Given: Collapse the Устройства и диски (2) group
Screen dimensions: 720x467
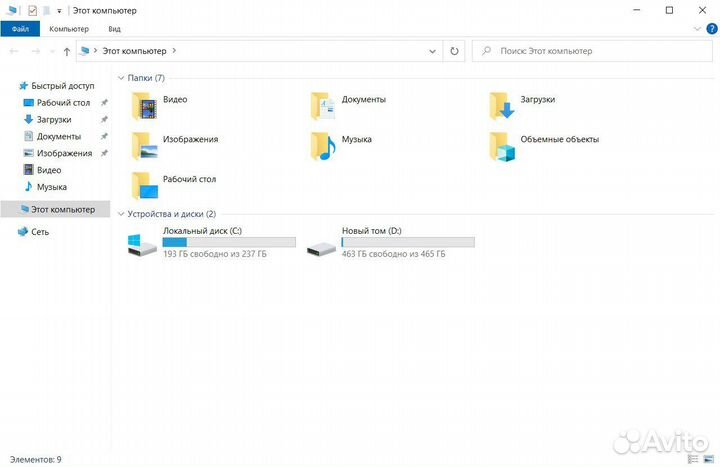Looking at the screenshot, I should click(121, 214).
